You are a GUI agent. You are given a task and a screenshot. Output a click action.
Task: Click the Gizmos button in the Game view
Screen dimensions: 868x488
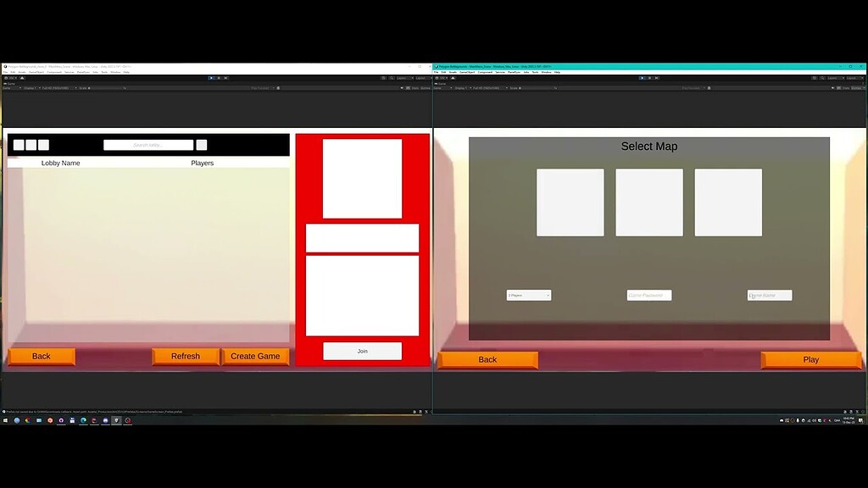pos(425,89)
